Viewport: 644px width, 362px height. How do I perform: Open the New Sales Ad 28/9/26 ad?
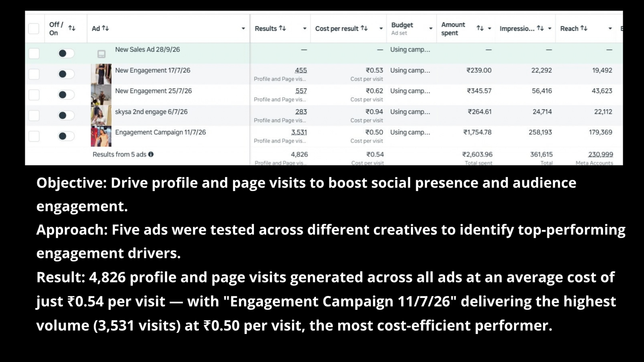[x=147, y=49]
